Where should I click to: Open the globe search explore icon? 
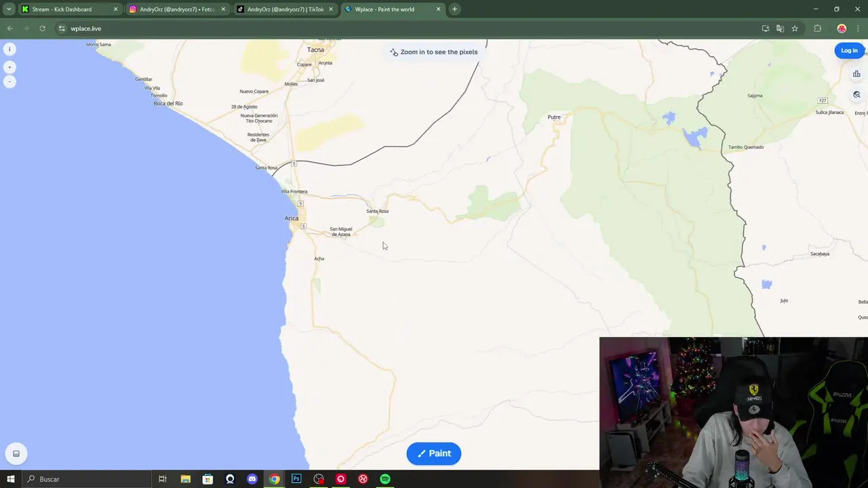pos(856,95)
